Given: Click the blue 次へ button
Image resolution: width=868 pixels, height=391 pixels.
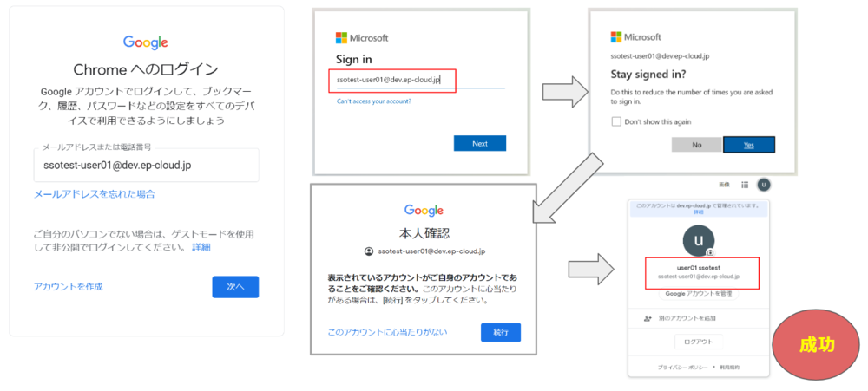Looking at the screenshot, I should pyautogui.click(x=235, y=287).
